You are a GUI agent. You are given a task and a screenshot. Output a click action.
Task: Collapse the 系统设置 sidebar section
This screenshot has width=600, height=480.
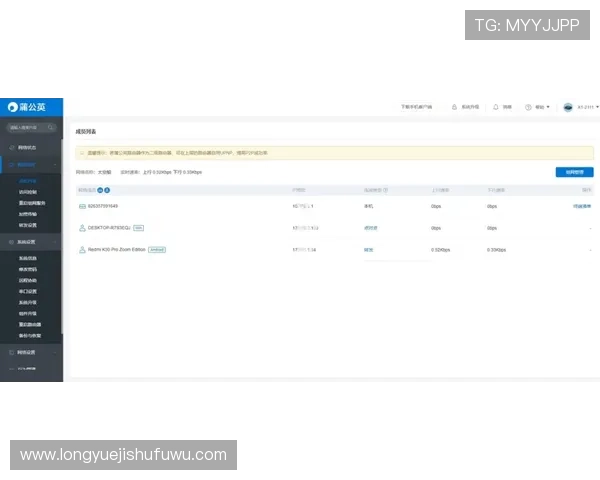(x=57, y=242)
